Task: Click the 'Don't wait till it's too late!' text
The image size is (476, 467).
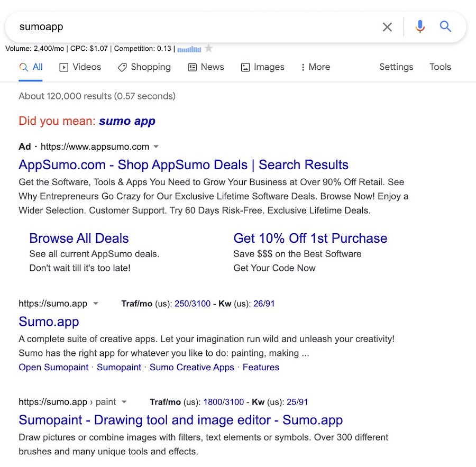Action: click(x=80, y=268)
